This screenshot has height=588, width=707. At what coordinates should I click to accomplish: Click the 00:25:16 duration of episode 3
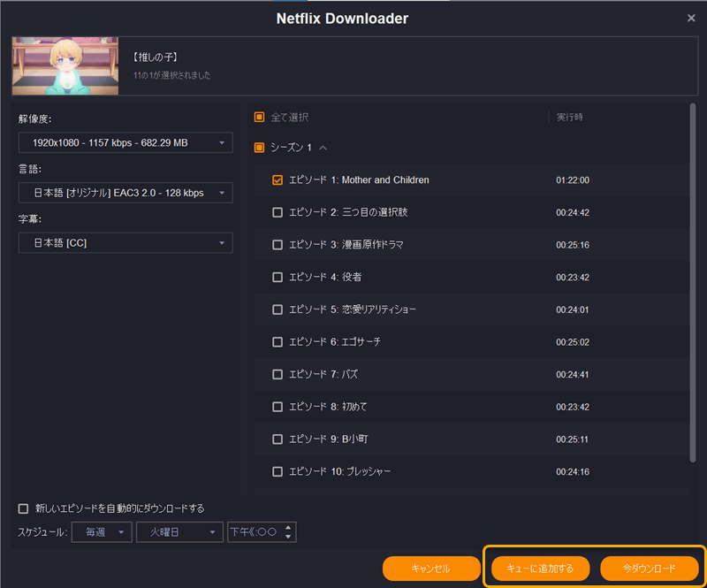[573, 245]
